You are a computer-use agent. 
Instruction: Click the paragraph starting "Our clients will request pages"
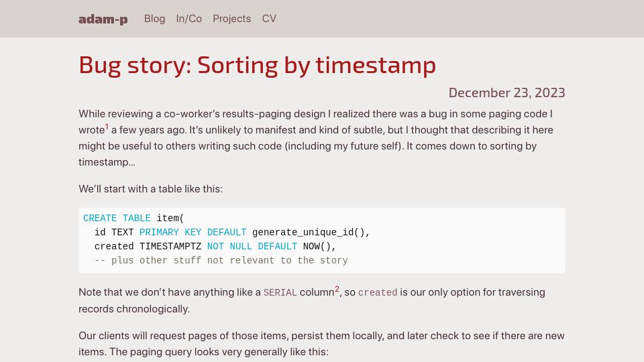point(321,343)
